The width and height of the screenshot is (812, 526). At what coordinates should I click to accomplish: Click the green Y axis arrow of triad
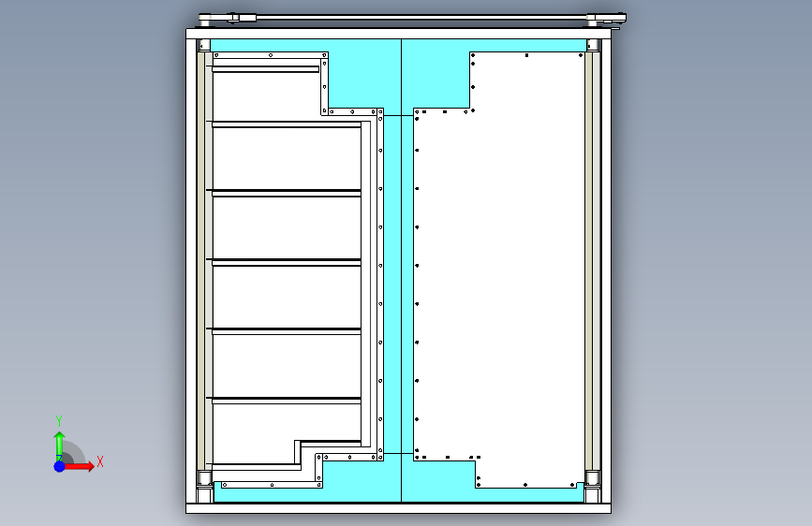(59, 446)
